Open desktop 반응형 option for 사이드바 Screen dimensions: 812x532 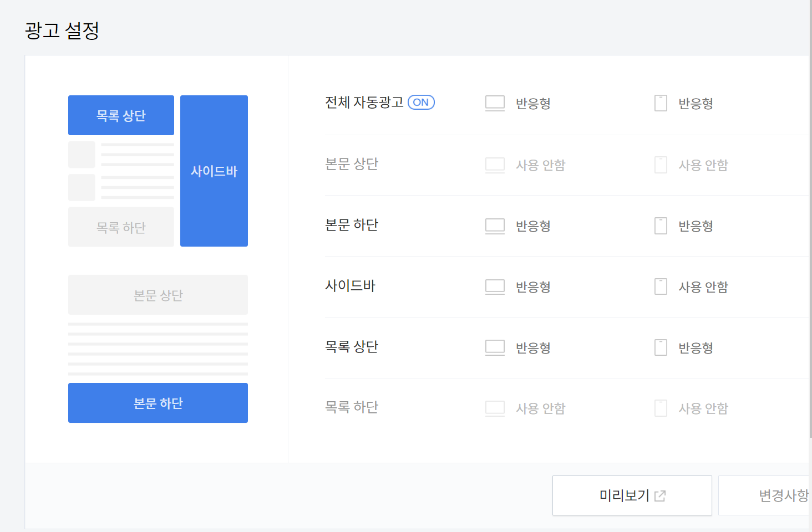point(533,287)
